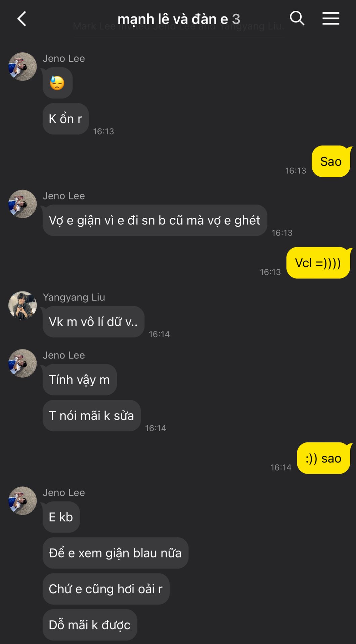Open the hamburger menu icon
Viewport: 356px width, 644px height.
click(x=331, y=18)
